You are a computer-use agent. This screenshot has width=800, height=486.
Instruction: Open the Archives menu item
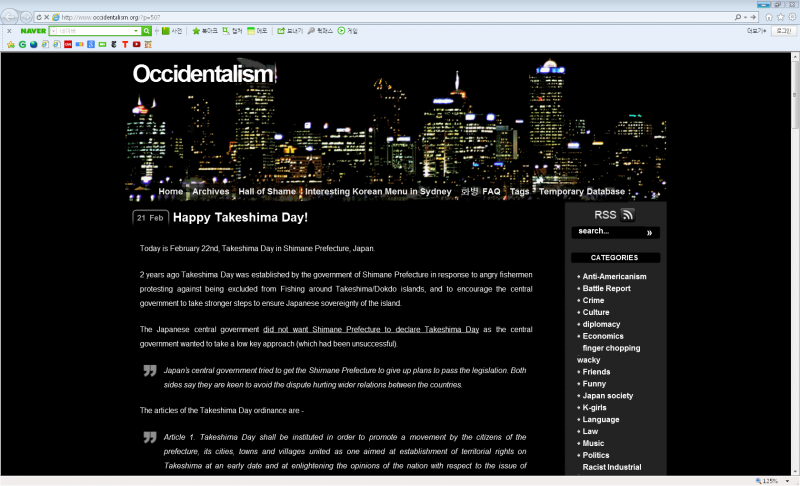coord(210,191)
